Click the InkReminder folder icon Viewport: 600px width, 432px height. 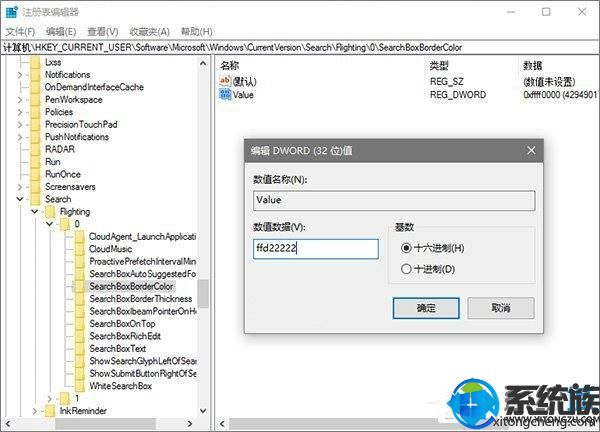click(50, 411)
